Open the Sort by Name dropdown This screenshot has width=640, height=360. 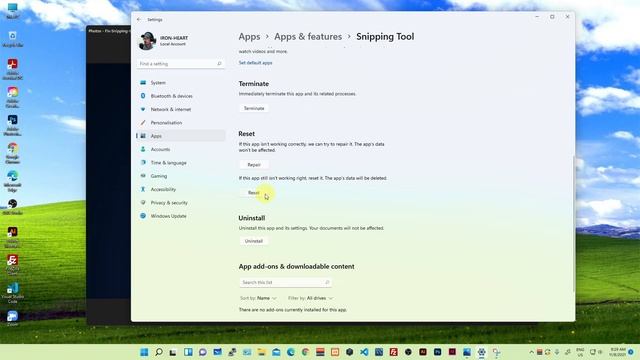[x=258, y=298]
